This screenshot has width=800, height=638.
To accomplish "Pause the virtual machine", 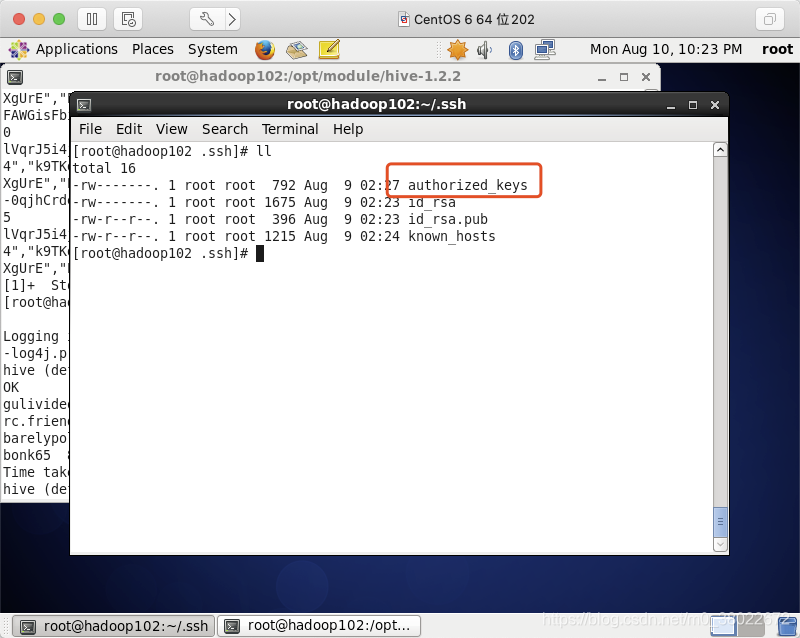I will click(92, 19).
